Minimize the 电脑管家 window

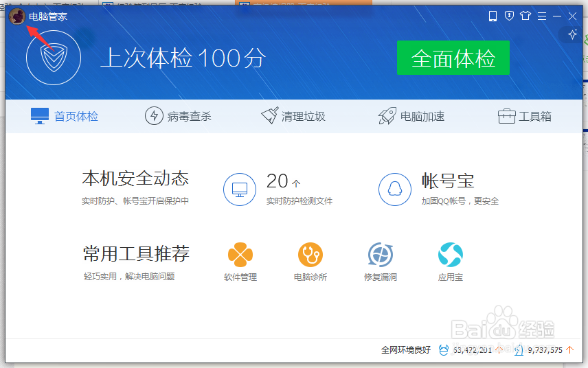[x=557, y=16]
